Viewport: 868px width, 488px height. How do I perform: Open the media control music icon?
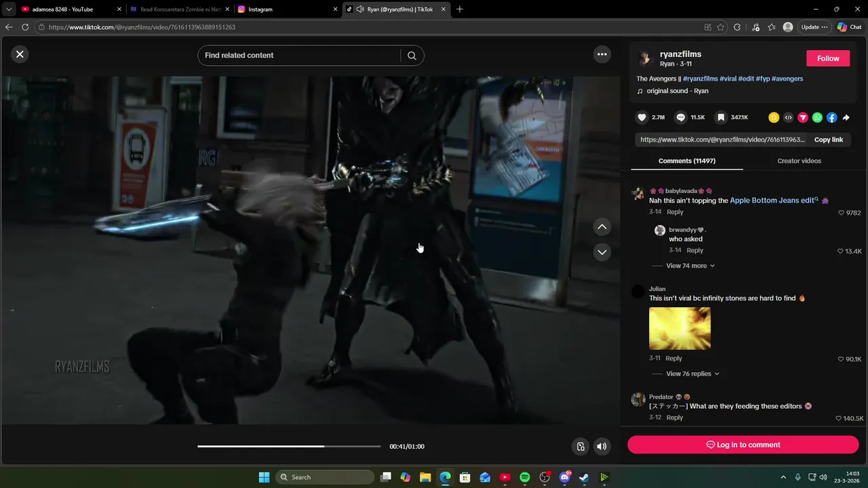click(755, 27)
